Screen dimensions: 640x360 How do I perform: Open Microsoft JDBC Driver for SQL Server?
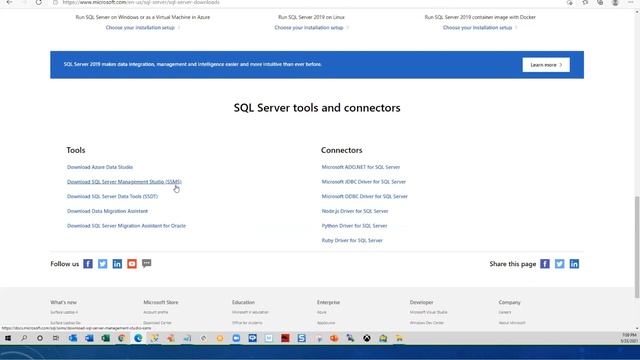(x=364, y=182)
